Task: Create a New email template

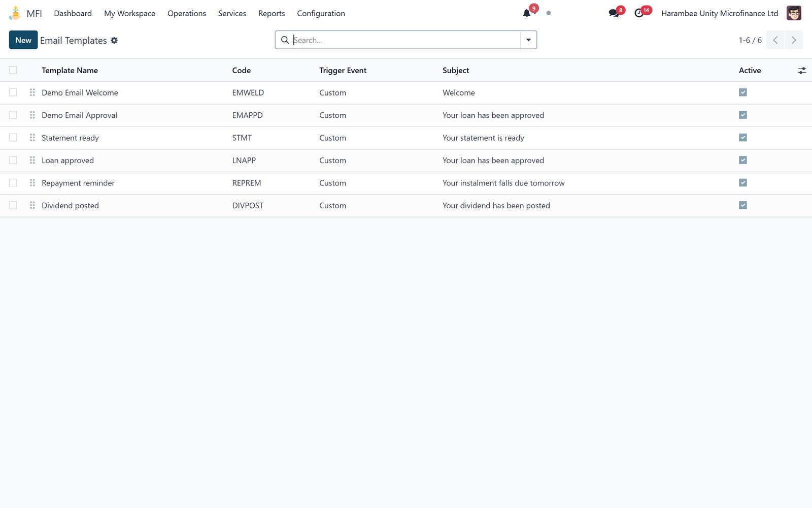Action: click(x=23, y=40)
